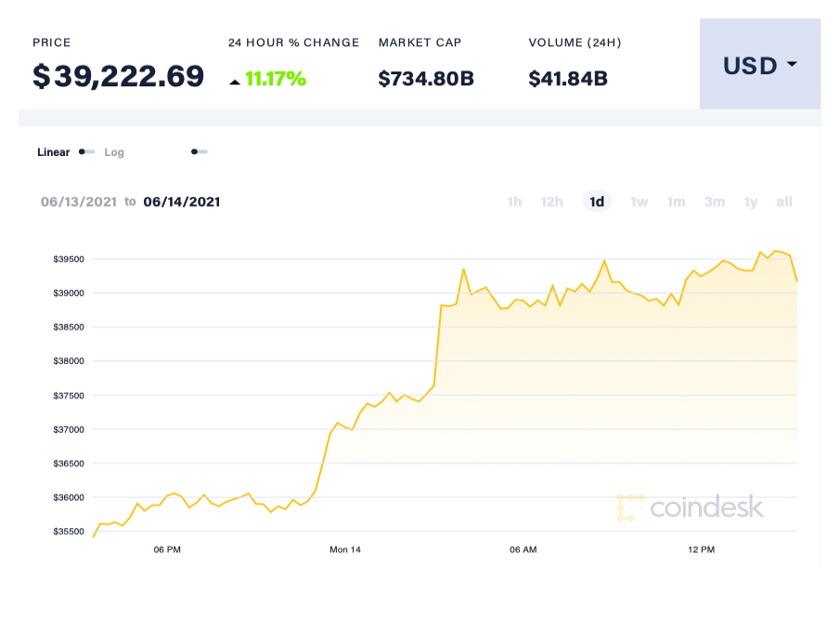Click the caret arrow beside USD
This screenshot has height=624, width=840.
(x=792, y=65)
